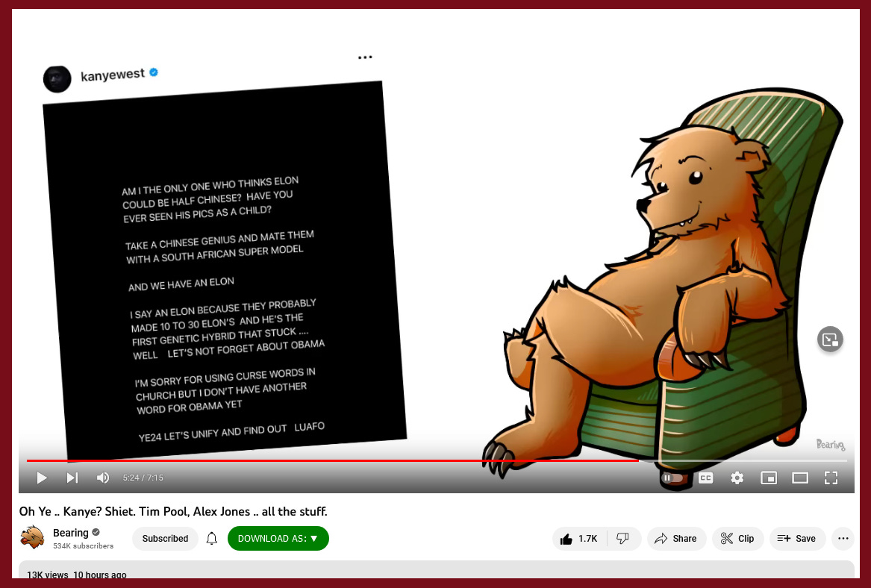Mute the video volume

(103, 478)
